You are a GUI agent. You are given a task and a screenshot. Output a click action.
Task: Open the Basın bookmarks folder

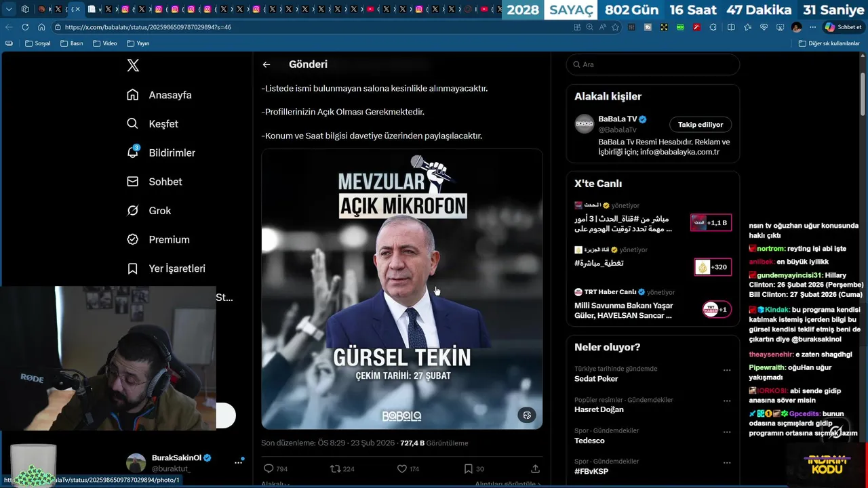coord(72,43)
